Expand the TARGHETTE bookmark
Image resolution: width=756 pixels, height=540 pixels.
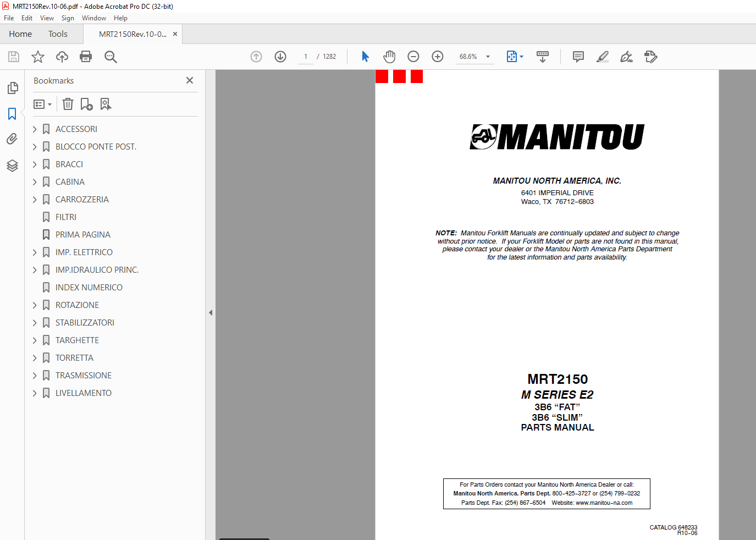click(x=35, y=340)
